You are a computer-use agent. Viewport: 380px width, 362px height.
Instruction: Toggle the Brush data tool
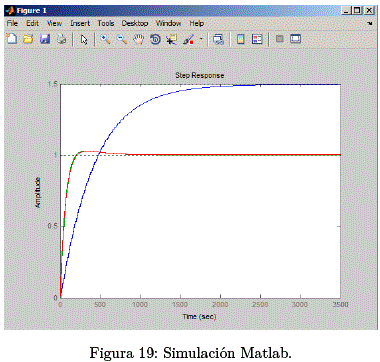click(189, 40)
